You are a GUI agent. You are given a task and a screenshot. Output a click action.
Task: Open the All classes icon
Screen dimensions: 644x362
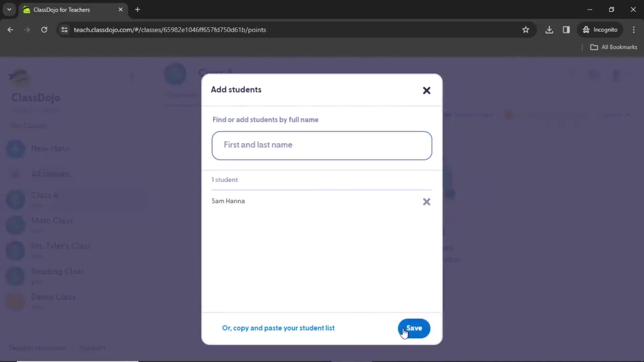(15, 174)
